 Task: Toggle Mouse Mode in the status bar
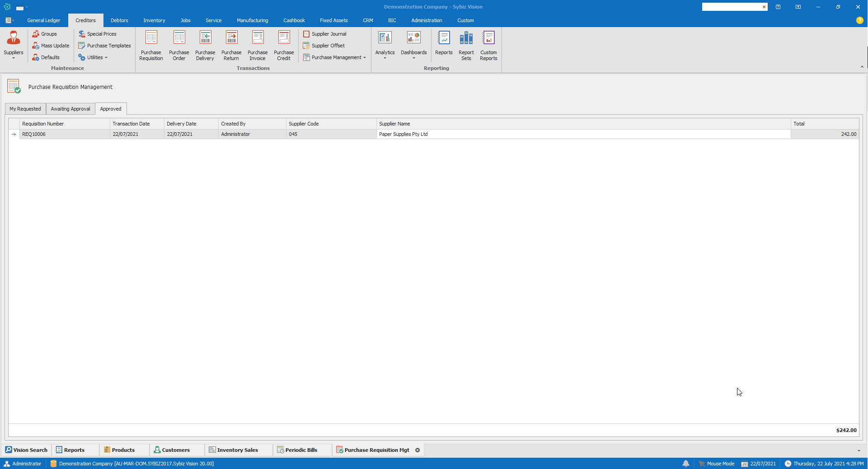click(716, 464)
